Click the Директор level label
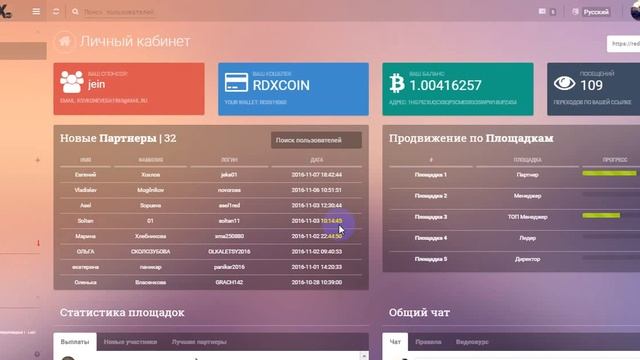The image size is (640, 360). coord(527,259)
